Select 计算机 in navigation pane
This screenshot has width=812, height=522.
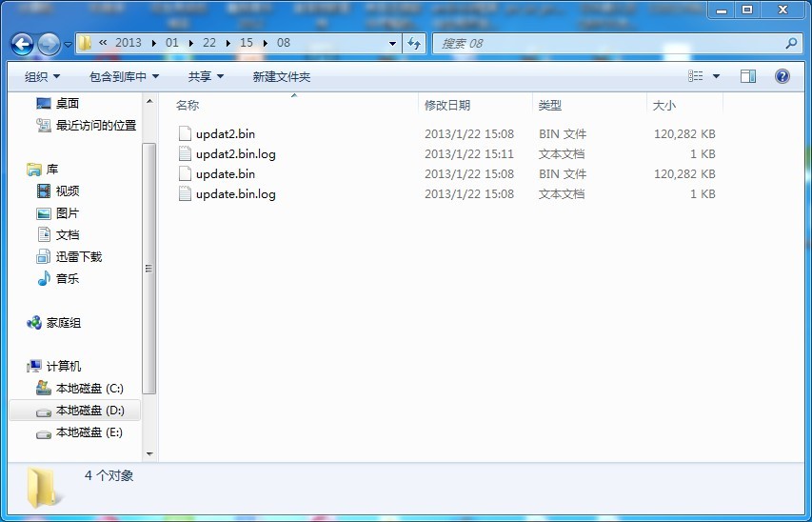[63, 367]
